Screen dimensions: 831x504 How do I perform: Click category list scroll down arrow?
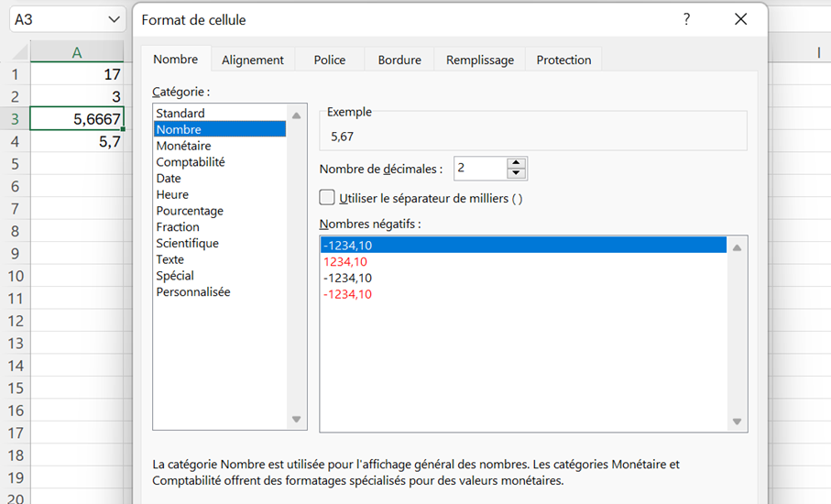(x=296, y=419)
